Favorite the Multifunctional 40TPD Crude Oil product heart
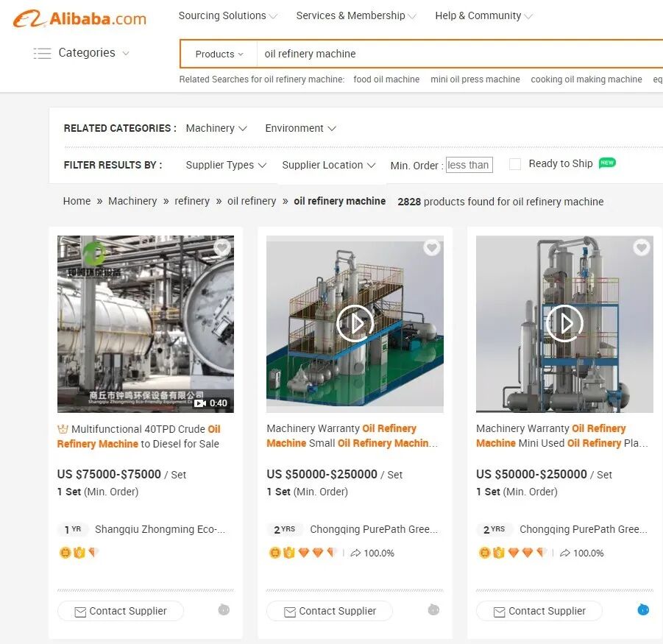663x644 pixels. point(222,247)
